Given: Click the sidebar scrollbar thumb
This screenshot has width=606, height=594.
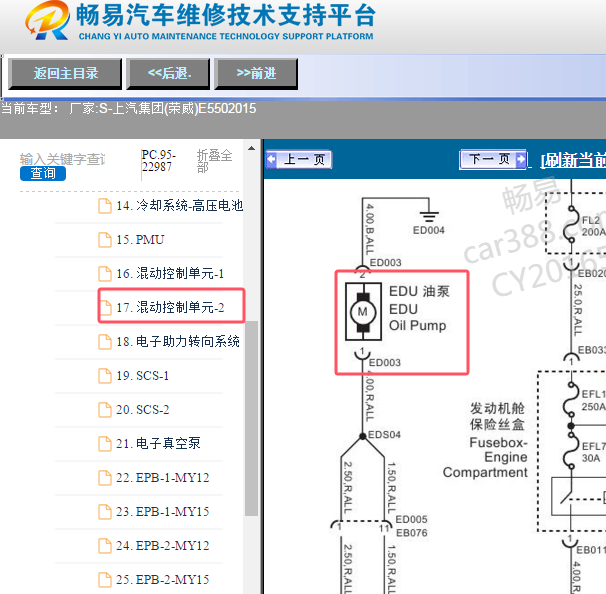Looking at the screenshot, I should click(x=252, y=418).
